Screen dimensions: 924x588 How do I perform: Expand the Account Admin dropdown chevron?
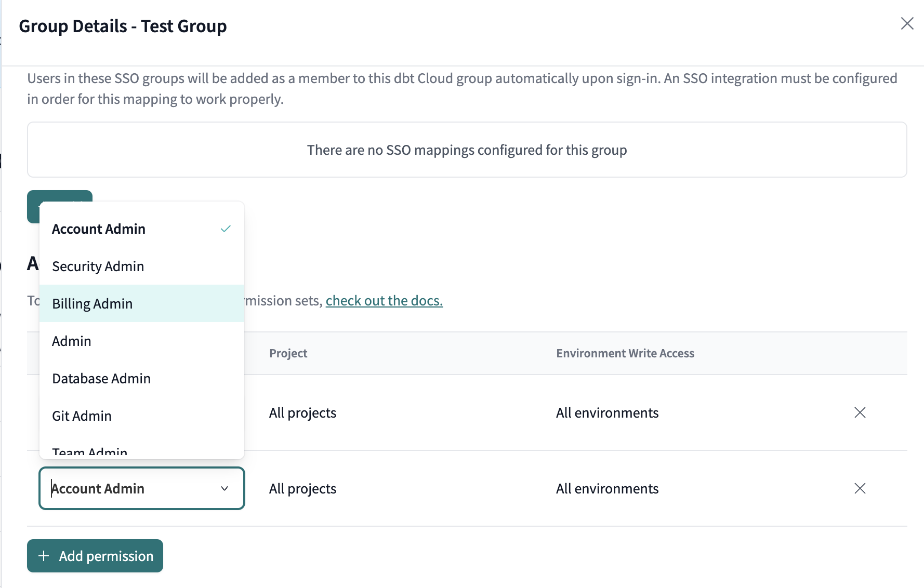coord(224,488)
